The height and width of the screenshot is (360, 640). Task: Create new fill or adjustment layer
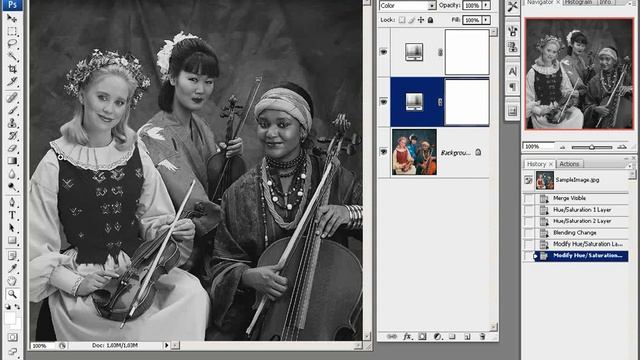point(437,336)
